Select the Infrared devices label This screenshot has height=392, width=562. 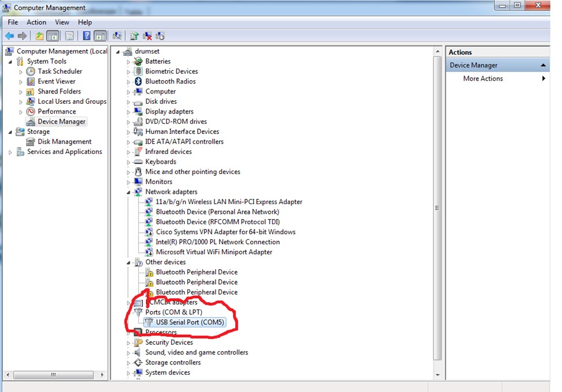168,152
